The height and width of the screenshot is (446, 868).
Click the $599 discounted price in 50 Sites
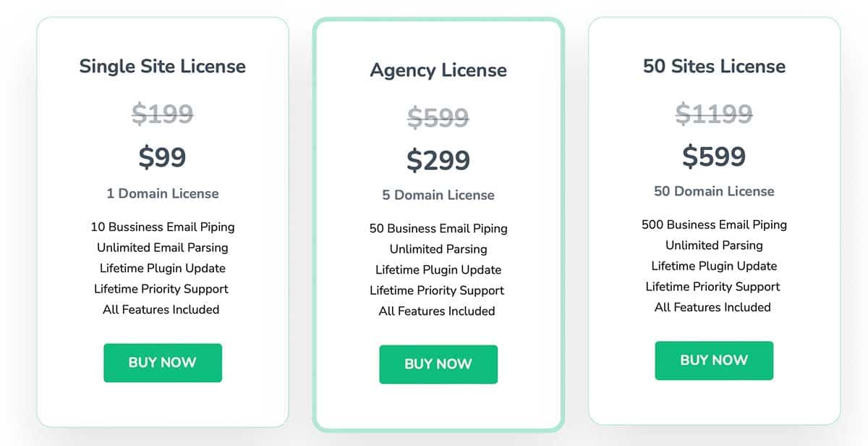tap(714, 156)
